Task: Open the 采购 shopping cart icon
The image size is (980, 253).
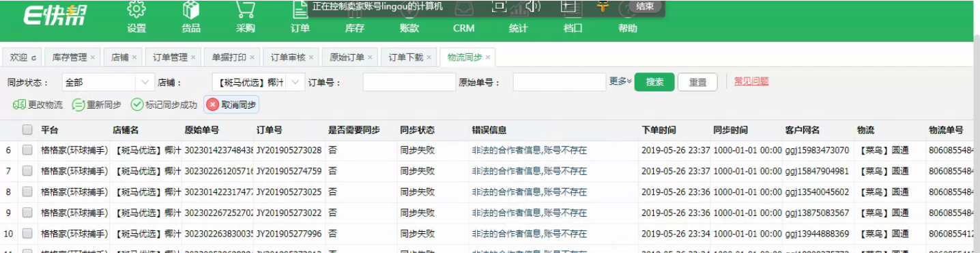Action: (x=246, y=10)
